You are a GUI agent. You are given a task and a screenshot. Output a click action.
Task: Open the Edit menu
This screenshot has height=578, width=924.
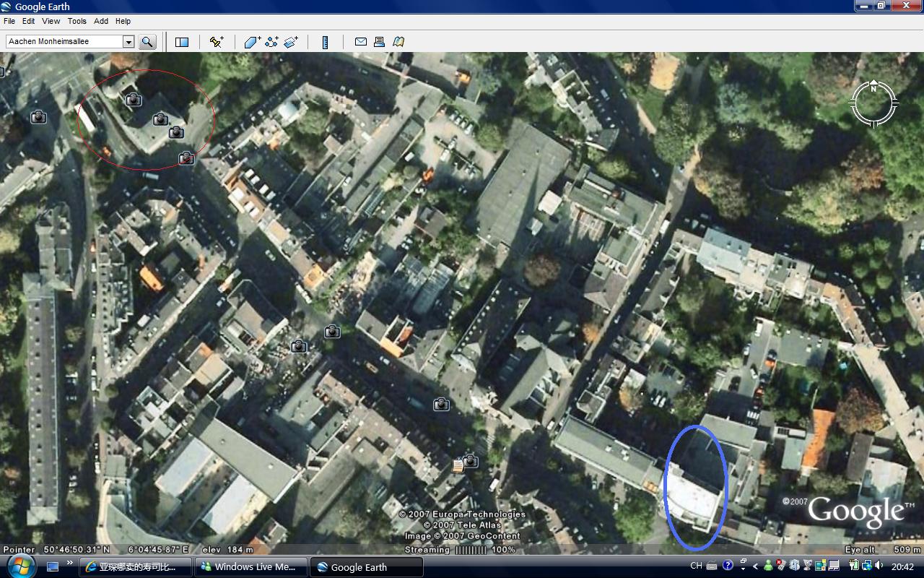28,22
